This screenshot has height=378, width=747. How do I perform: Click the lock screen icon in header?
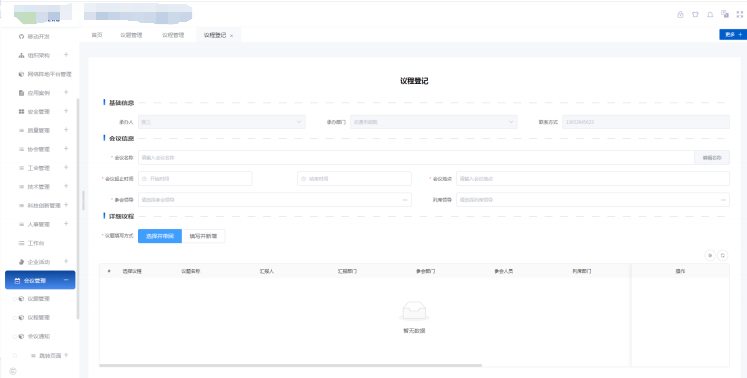(680, 14)
